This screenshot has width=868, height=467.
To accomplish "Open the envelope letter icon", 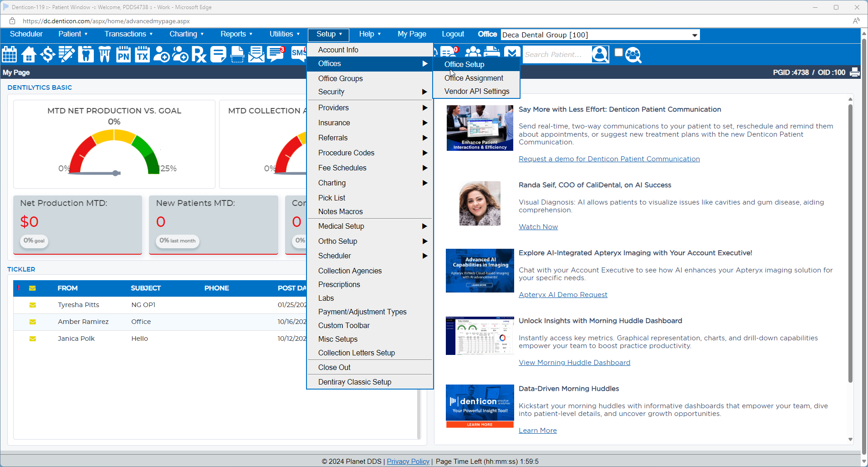I will pyautogui.click(x=256, y=54).
